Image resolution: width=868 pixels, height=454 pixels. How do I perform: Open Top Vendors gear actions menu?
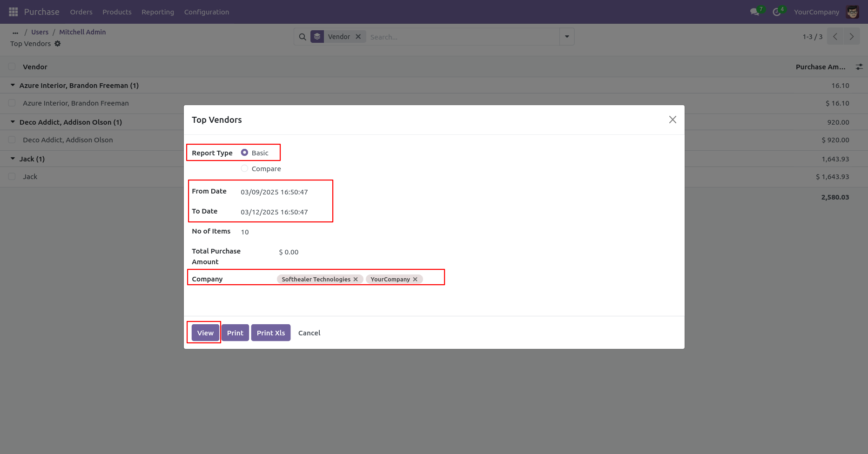58,44
